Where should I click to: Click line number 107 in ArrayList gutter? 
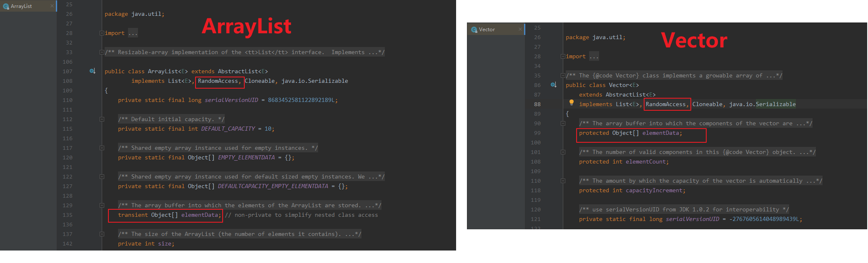click(68, 71)
